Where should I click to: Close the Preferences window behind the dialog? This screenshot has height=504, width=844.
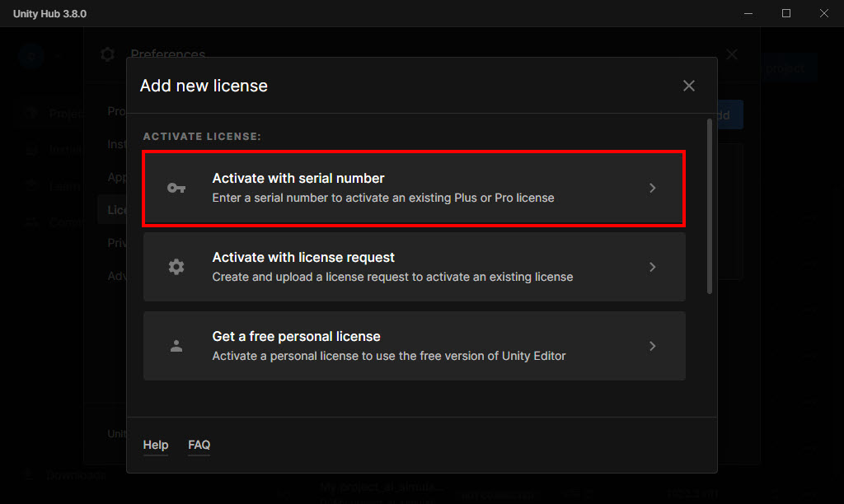tap(732, 54)
